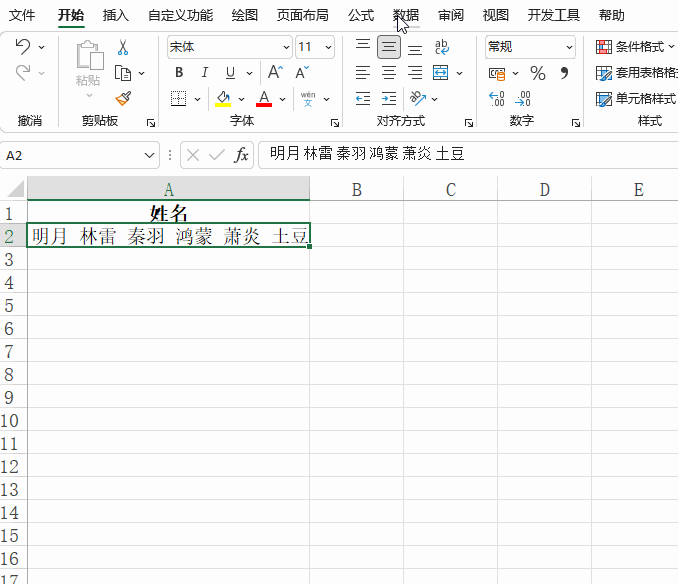Align text to bottom
678x584 pixels.
415,48
